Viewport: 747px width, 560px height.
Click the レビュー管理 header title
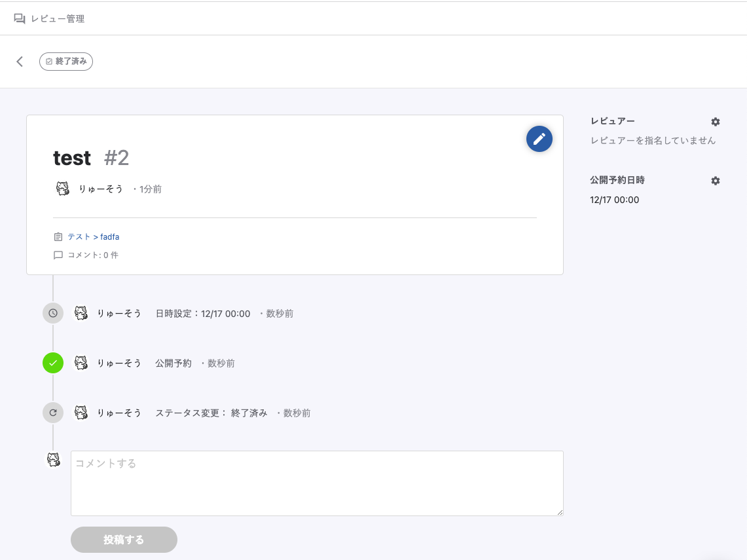[58, 19]
